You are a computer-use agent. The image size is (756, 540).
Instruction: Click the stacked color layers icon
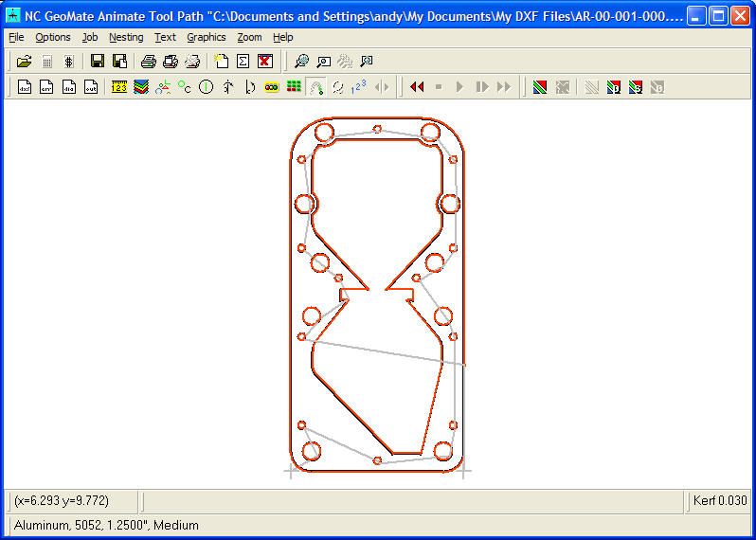pos(141,87)
